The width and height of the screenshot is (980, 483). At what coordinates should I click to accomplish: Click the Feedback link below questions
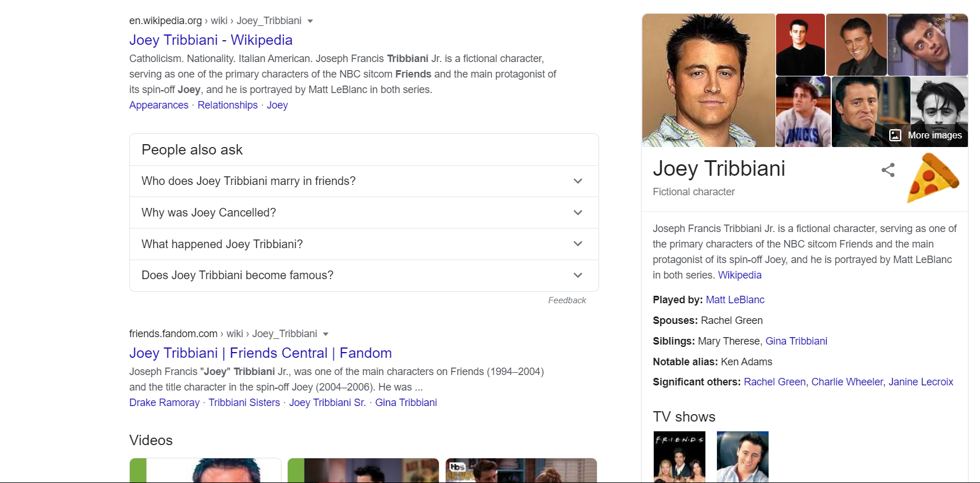[x=566, y=300]
